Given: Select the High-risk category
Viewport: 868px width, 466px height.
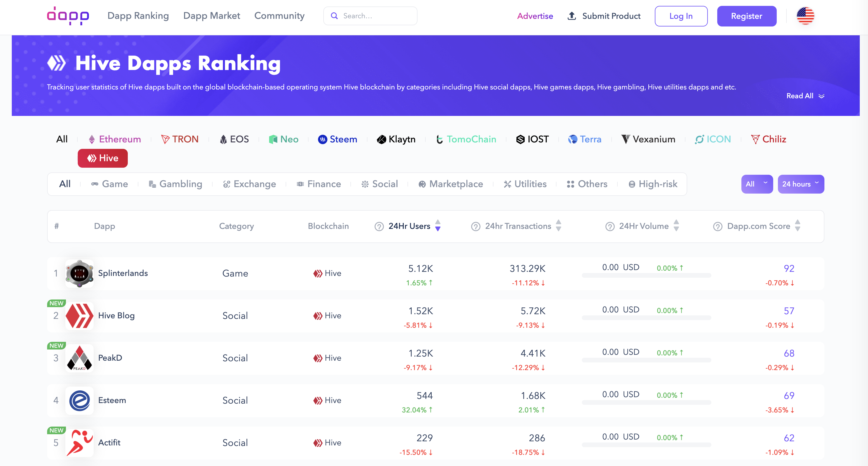Looking at the screenshot, I should [x=653, y=184].
